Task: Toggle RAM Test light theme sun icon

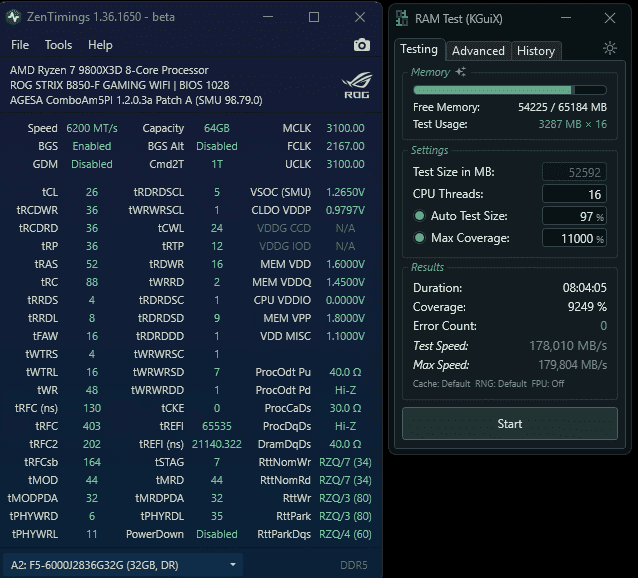Action: pos(610,48)
